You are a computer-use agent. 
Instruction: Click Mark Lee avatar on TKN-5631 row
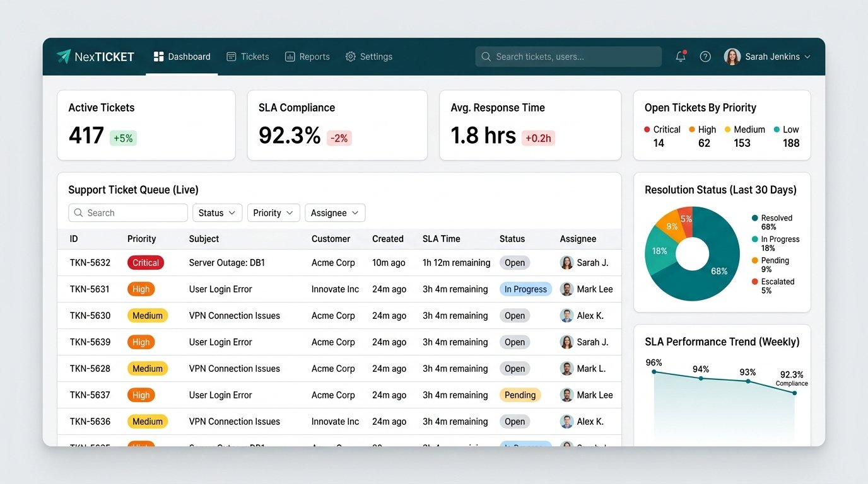[567, 289]
